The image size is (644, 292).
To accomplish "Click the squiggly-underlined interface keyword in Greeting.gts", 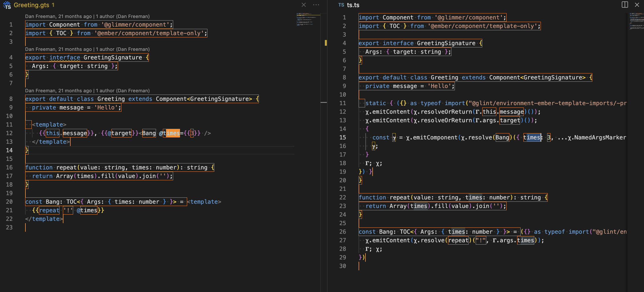I will point(65,57).
